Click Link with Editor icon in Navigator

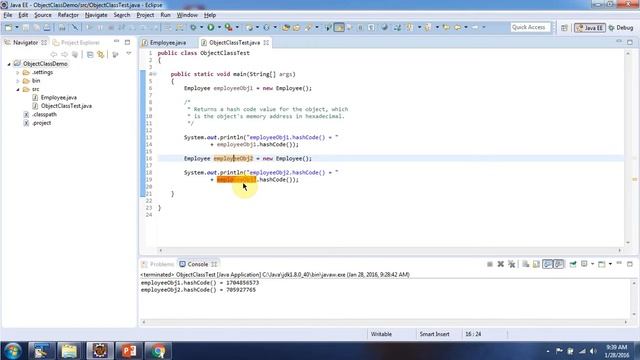(x=101, y=54)
